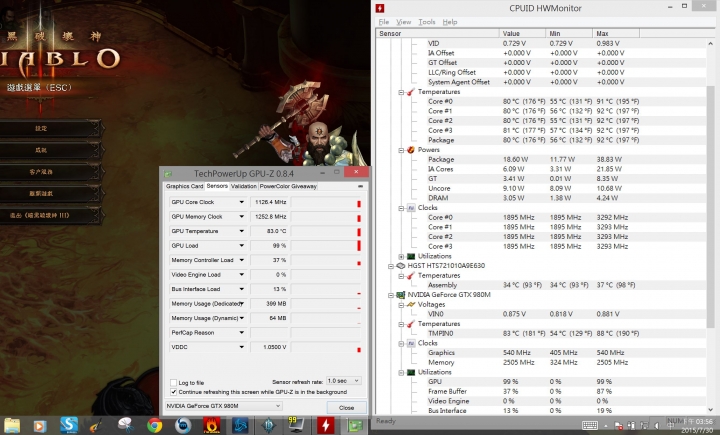Viewport: 720px width, 435px height.
Task: Click the GPU Voltages lightning icon
Action: [x=411, y=305]
